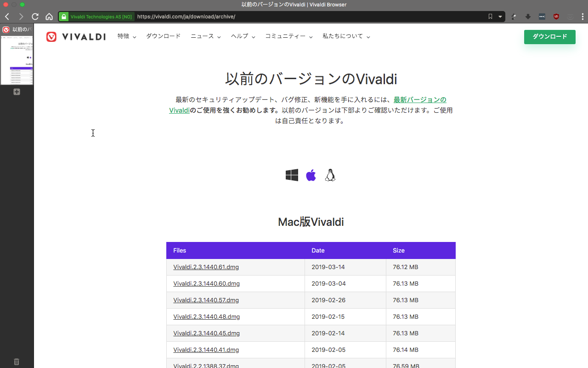Click the URL in the address bar
588x368 pixels.
click(x=186, y=17)
